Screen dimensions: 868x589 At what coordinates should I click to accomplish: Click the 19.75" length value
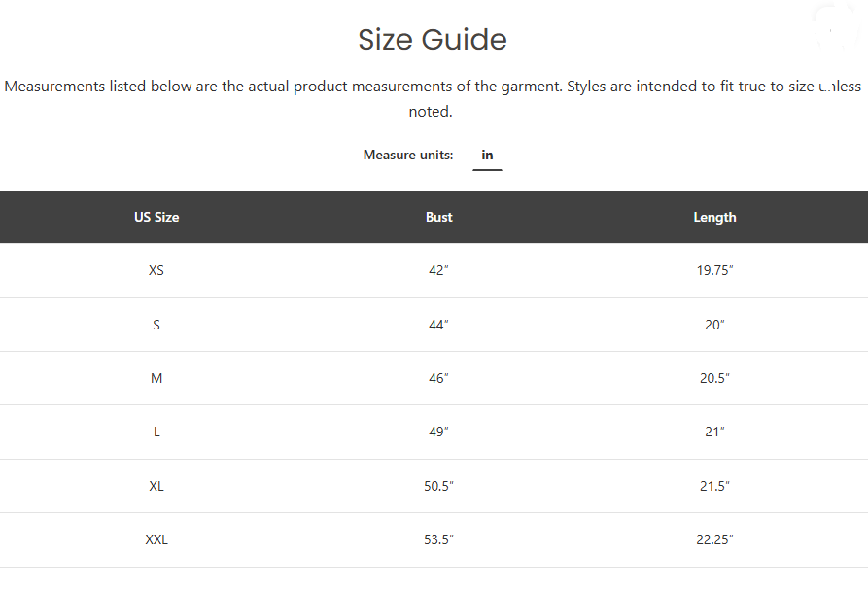tap(714, 270)
